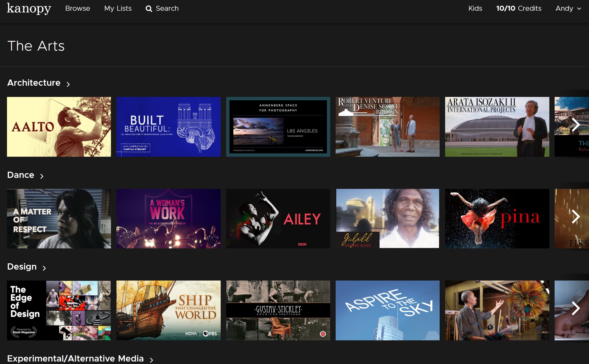Open Robert Venturi and Denise Scott Brown
The image size is (589, 364).
coord(388,127)
